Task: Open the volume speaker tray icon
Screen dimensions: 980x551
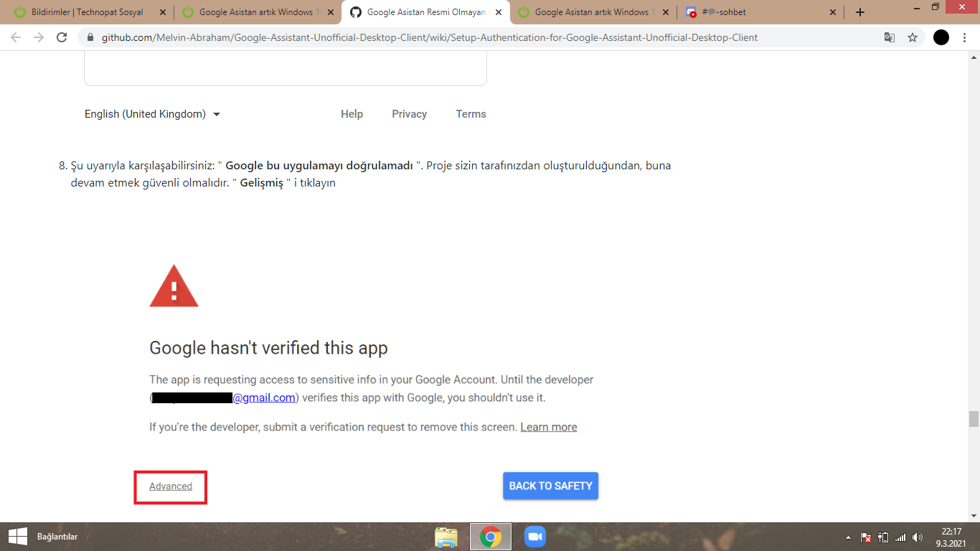Action: pyautogui.click(x=918, y=537)
